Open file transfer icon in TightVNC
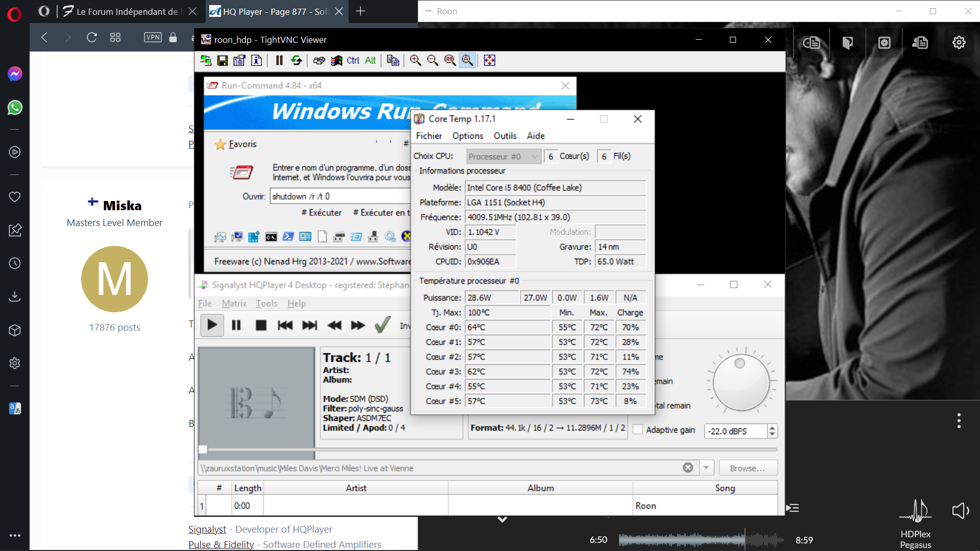 point(393,60)
